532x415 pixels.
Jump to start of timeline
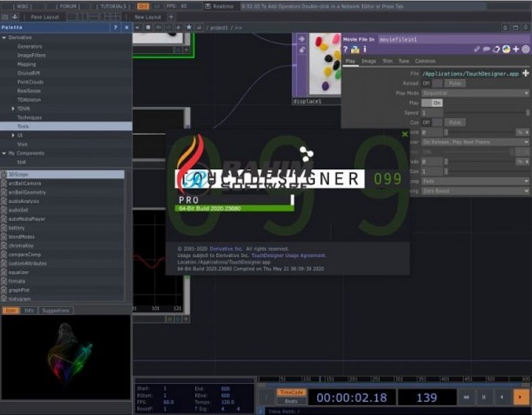click(467, 397)
